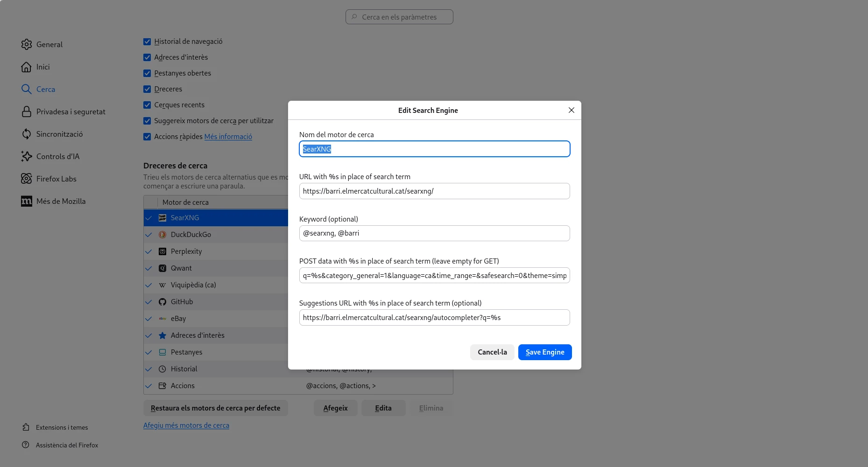The image size is (868, 467).
Task: Open the Més informació link
Action: (x=228, y=137)
